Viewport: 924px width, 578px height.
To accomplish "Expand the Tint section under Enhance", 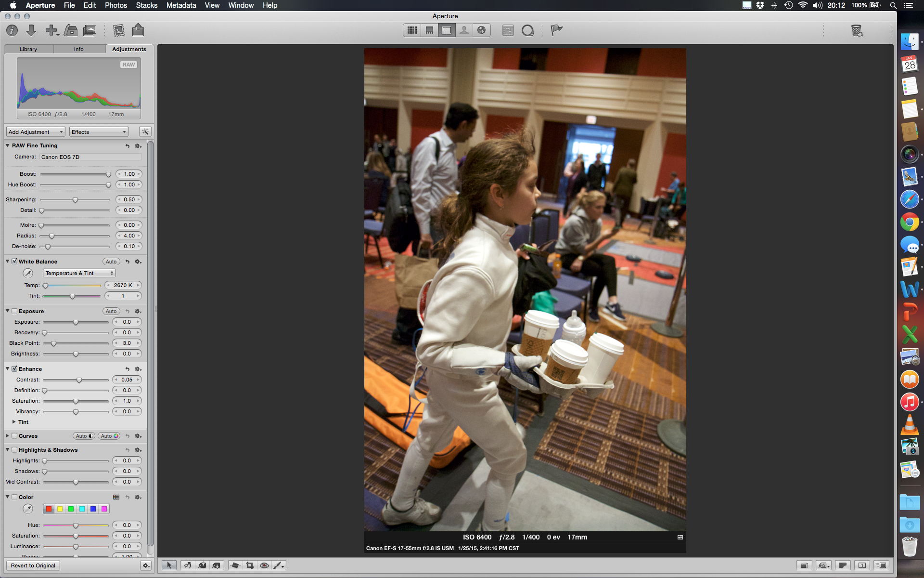I will click(x=14, y=422).
